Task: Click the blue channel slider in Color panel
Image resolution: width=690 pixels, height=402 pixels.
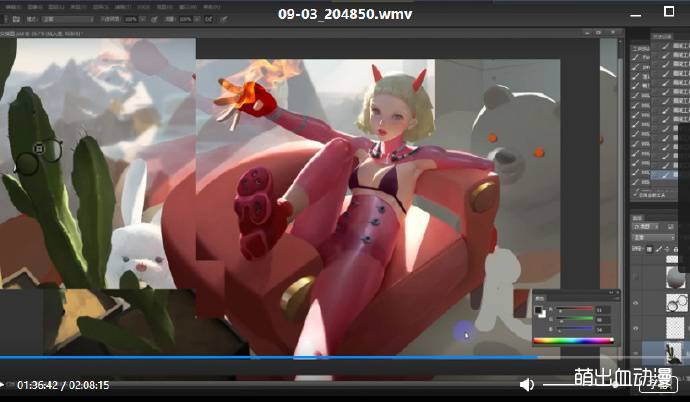Action: pyautogui.click(x=574, y=328)
